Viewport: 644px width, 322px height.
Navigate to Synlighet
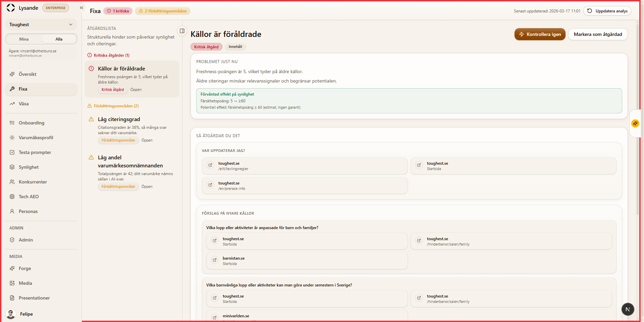pos(42,167)
